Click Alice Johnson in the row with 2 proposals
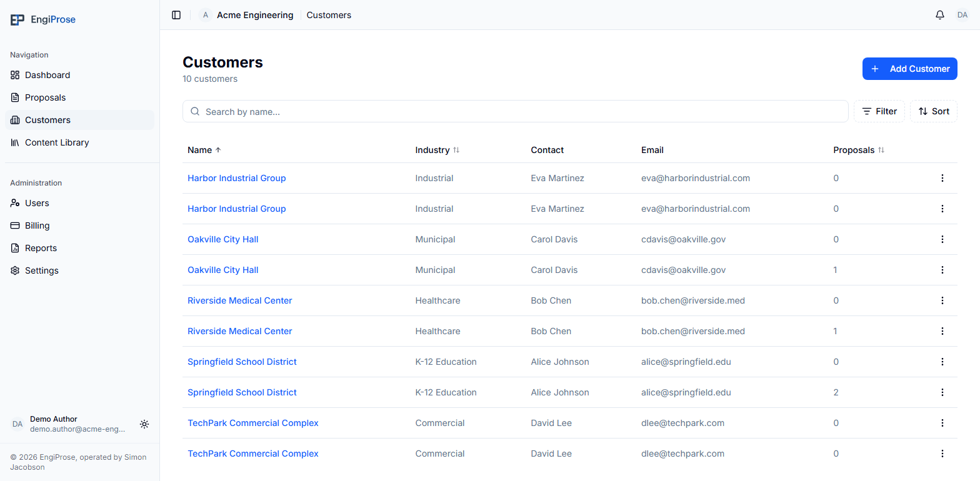Screen dimensions: 980x481 pos(560,392)
